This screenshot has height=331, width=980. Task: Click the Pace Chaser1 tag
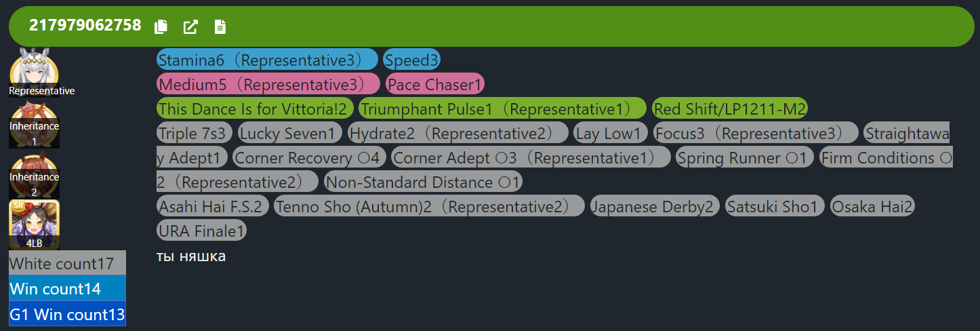coord(434,85)
